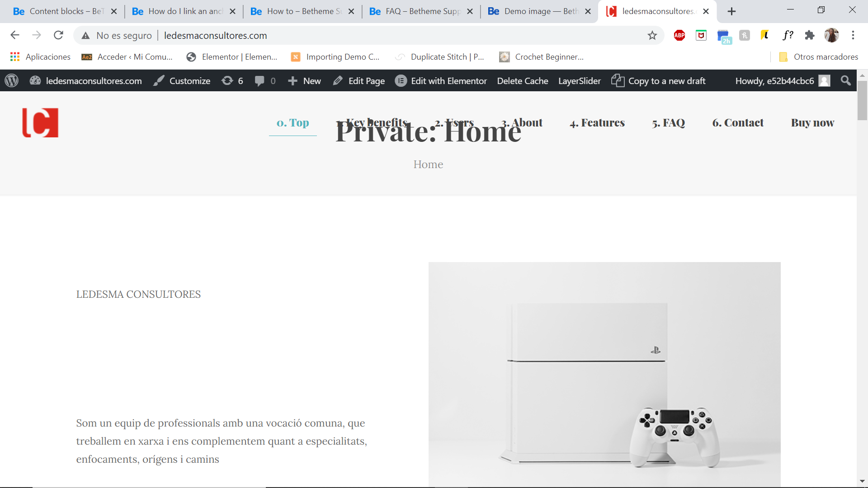Open the Customize link in admin bar
This screenshot has height=488, width=868.
182,81
